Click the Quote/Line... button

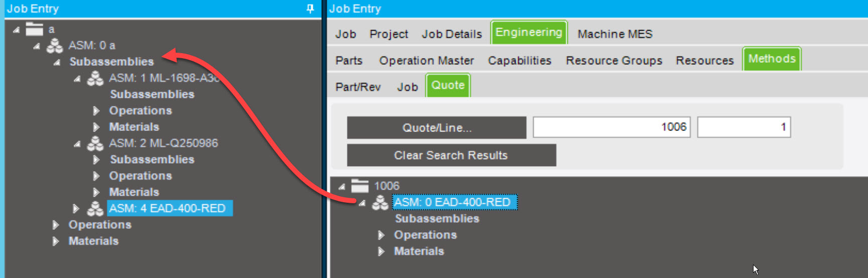click(x=437, y=127)
